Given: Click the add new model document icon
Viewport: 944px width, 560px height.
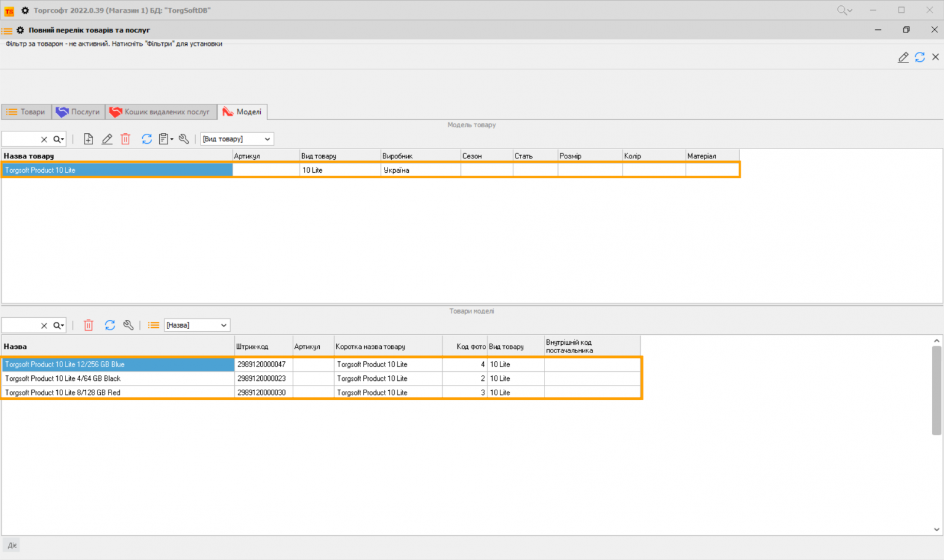Looking at the screenshot, I should coord(88,139).
